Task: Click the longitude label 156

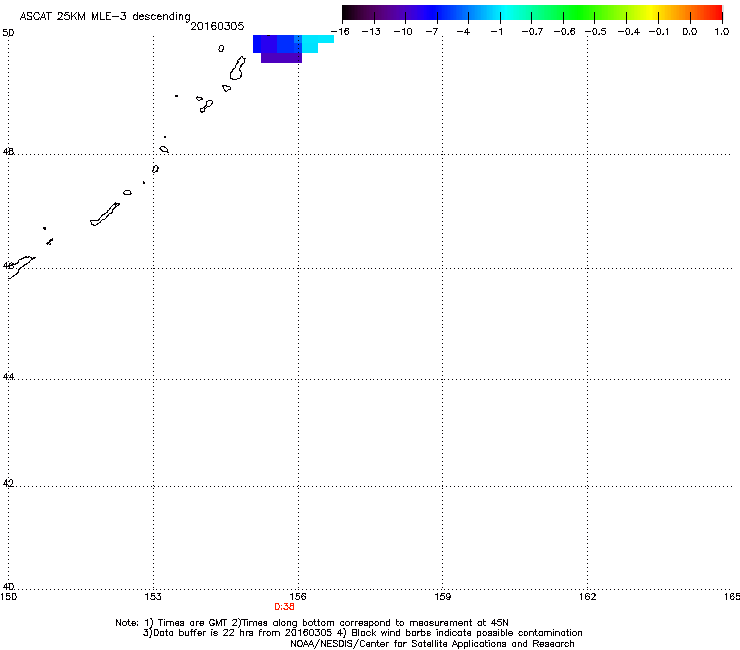Action: point(298,597)
